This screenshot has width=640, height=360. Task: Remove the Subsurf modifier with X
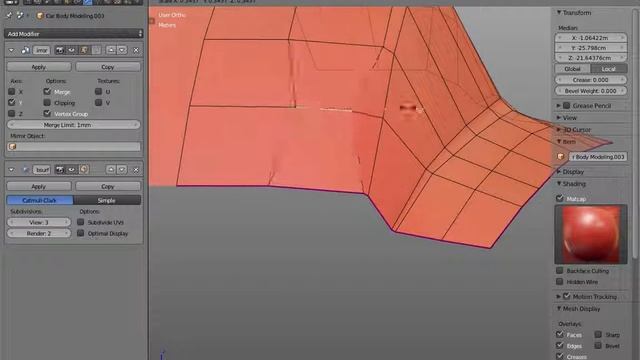136,169
